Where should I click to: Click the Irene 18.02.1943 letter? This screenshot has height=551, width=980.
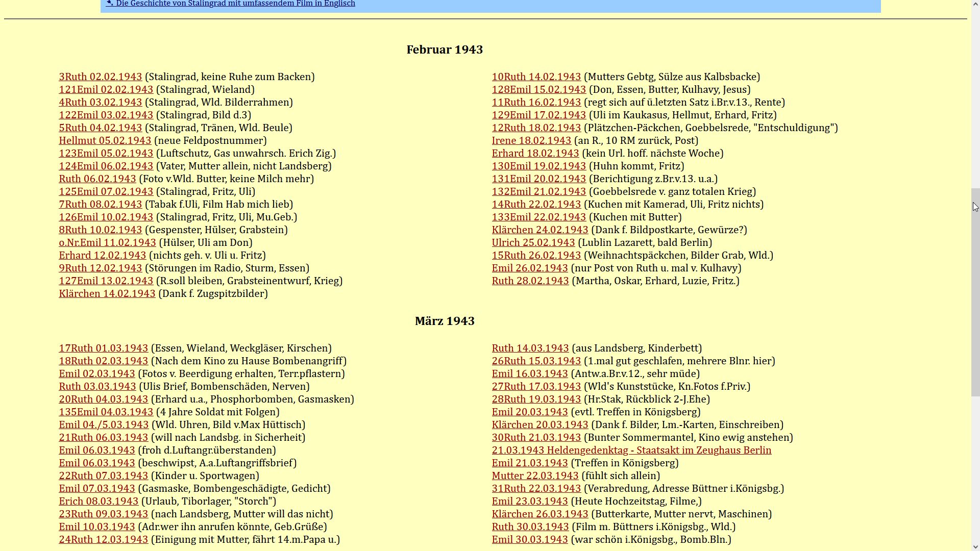pos(531,140)
